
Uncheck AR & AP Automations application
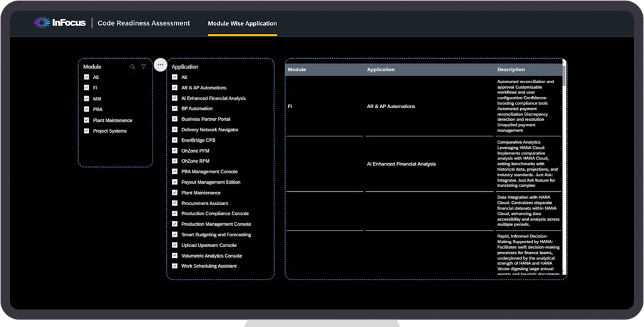(174, 88)
